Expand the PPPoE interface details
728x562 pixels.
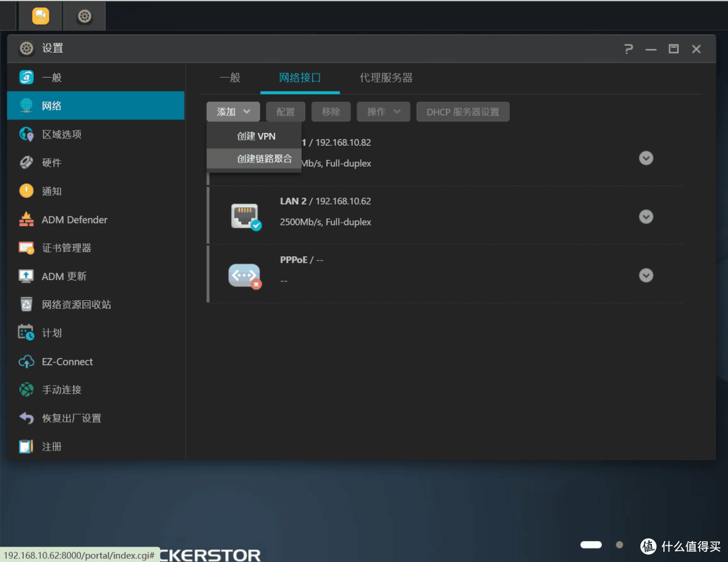646,276
